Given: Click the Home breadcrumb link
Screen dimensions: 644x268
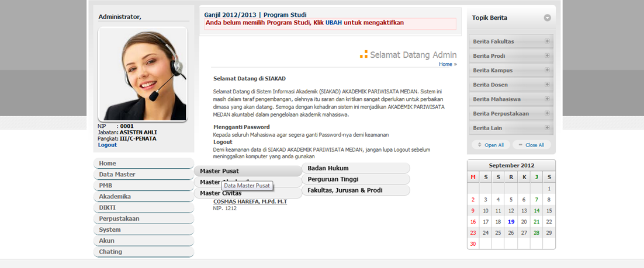Looking at the screenshot, I should click(445, 64).
